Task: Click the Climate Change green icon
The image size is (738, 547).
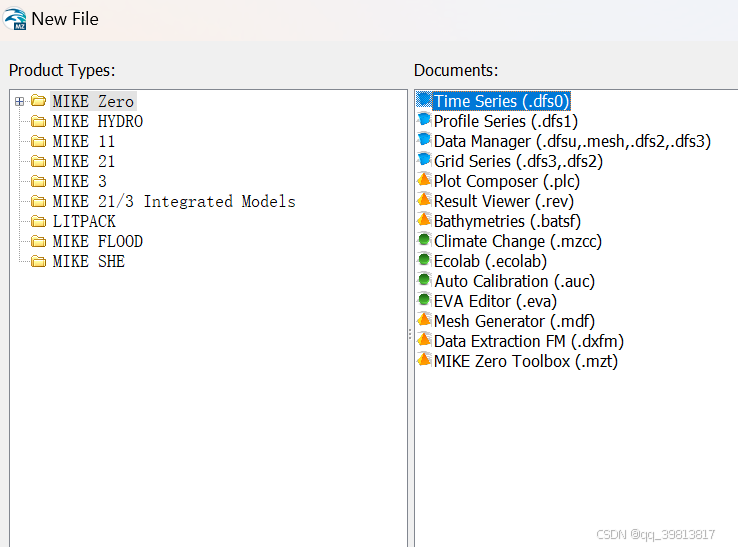Action: coord(424,240)
